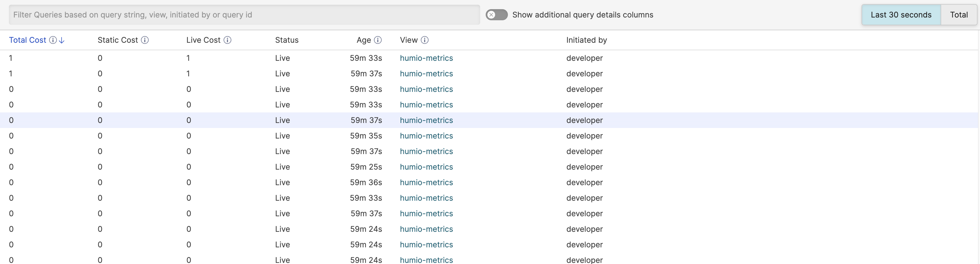Click the query filter input field
Viewport: 980px width, 264px height.
(244, 15)
